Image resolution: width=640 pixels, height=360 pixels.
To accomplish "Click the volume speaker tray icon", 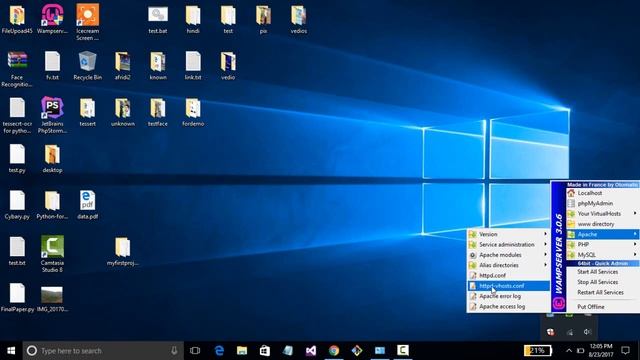I will point(587,332).
